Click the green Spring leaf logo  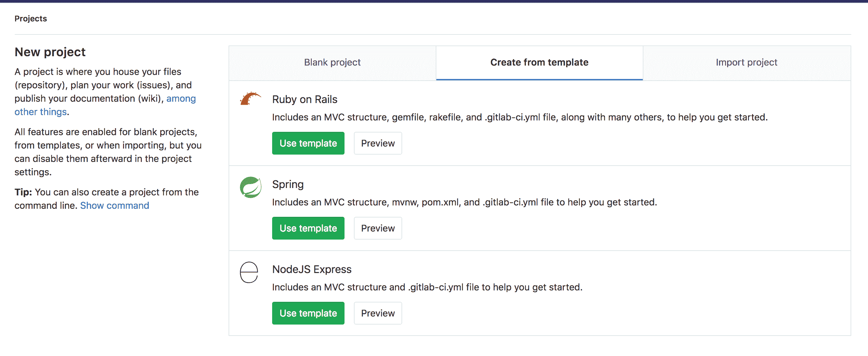click(250, 187)
